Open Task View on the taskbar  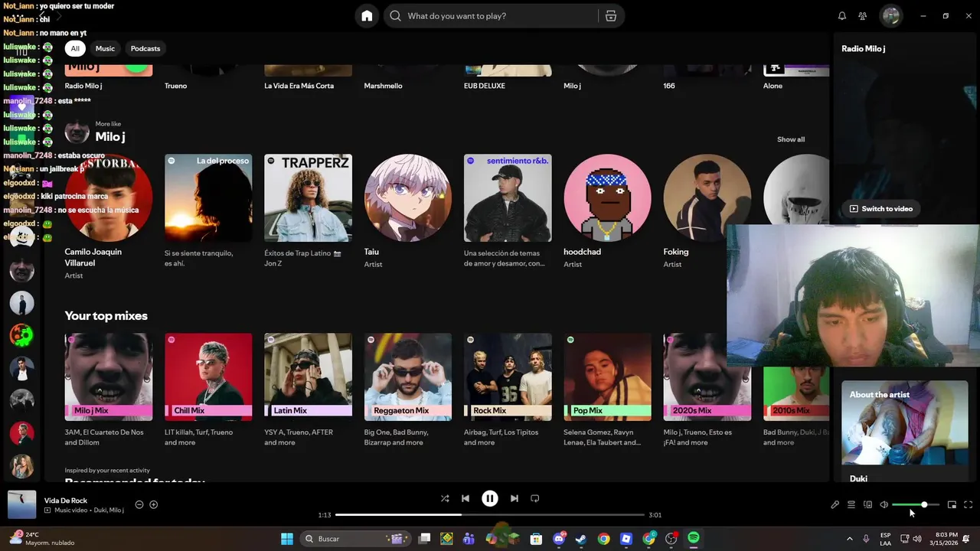(425, 539)
